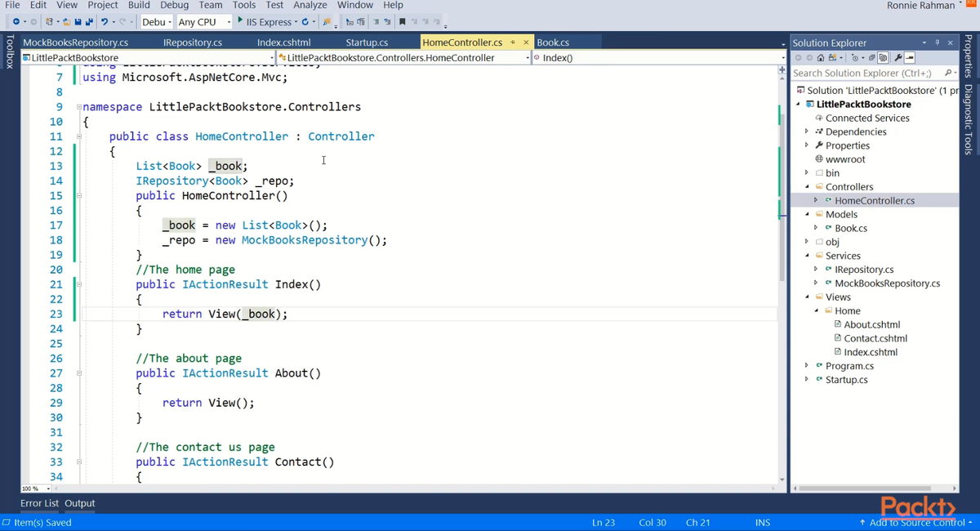Toggle the pin on HomeController.cs tab
This screenshot has height=531, width=980.
(x=513, y=42)
